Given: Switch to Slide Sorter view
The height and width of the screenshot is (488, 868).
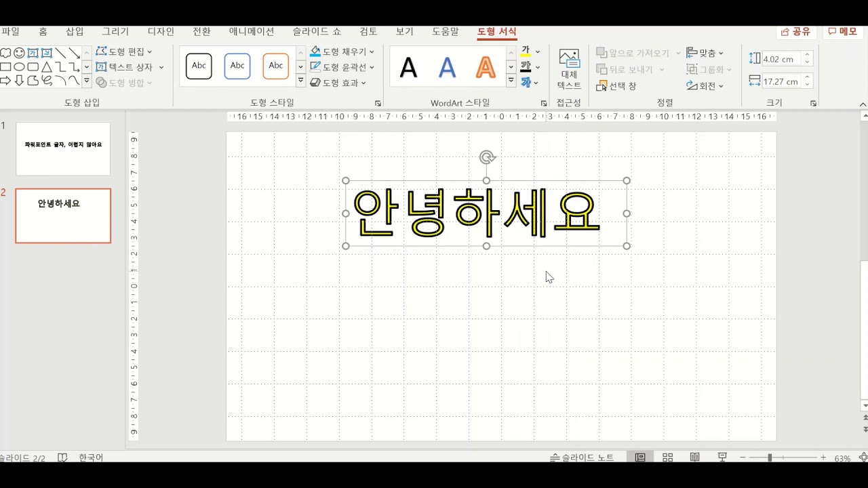Looking at the screenshot, I should tap(667, 457).
